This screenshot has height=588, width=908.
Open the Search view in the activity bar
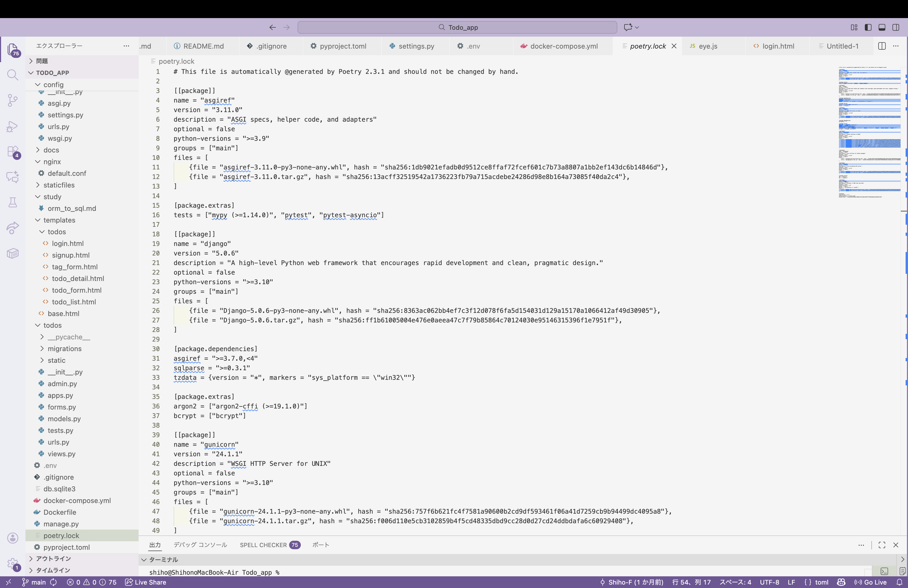[x=12, y=75]
